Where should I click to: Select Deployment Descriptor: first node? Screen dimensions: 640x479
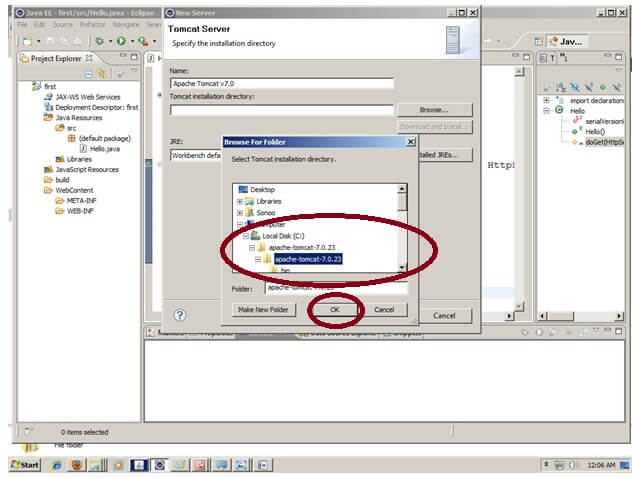(97, 107)
